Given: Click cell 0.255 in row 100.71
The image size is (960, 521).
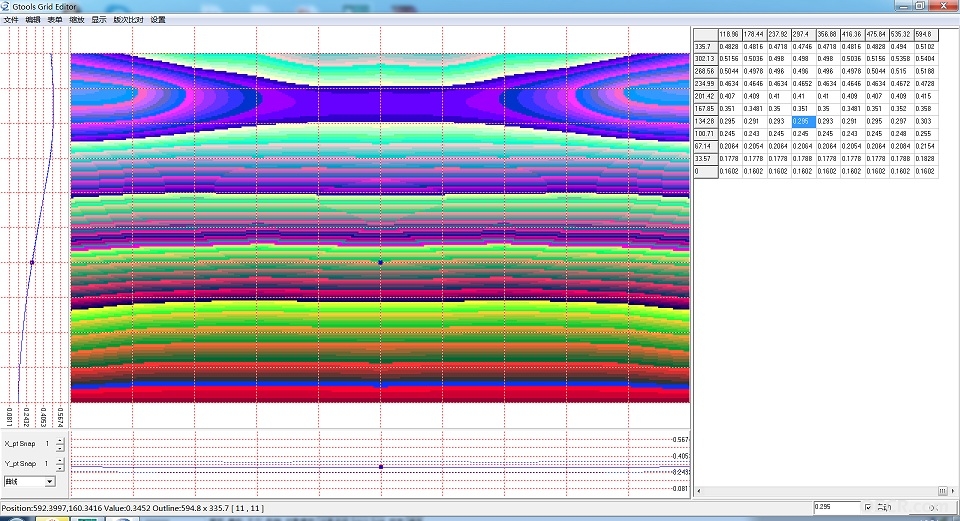Looking at the screenshot, I should (926, 133).
